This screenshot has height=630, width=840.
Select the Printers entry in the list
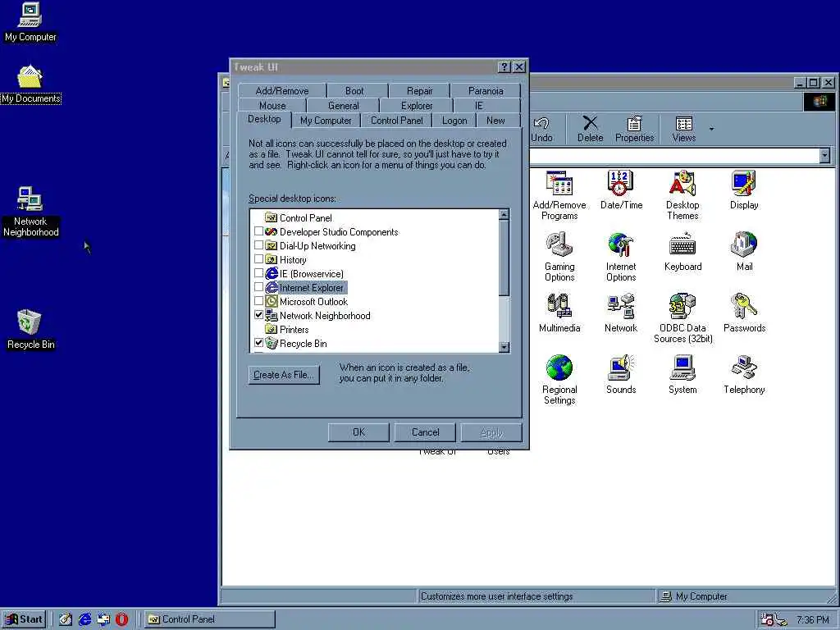[x=287, y=329]
